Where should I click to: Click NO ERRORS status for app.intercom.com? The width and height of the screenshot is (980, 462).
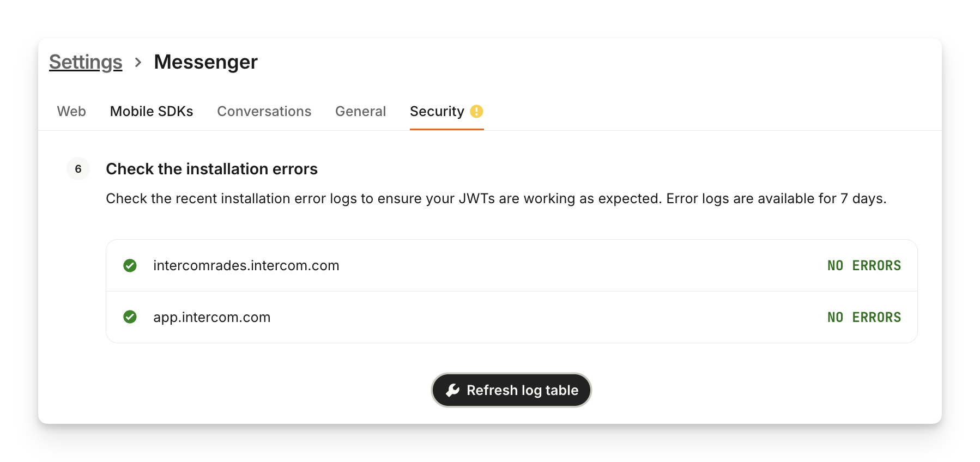(x=864, y=317)
